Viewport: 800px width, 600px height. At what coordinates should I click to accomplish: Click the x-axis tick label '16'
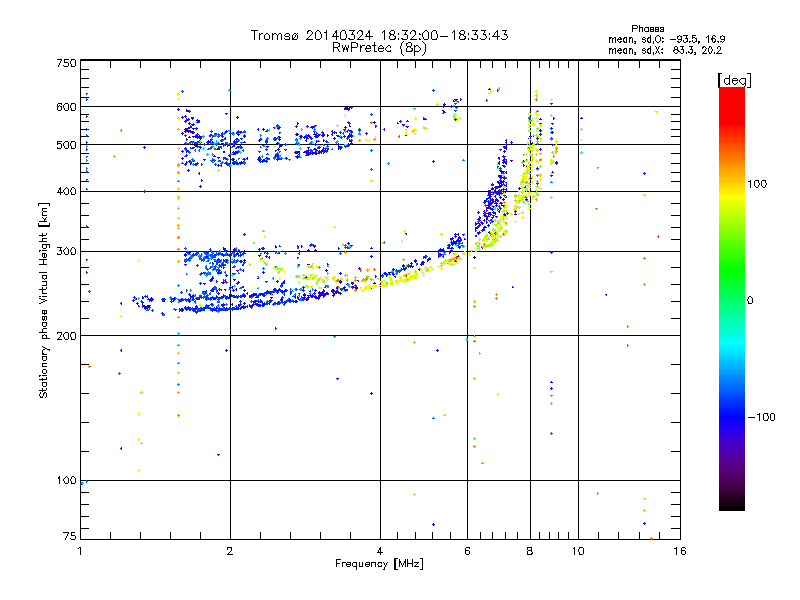[680, 551]
